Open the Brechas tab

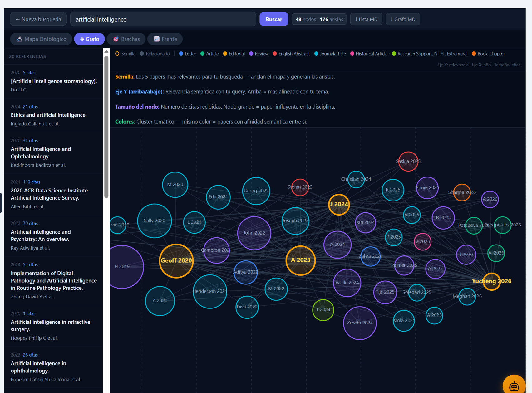tap(126, 39)
